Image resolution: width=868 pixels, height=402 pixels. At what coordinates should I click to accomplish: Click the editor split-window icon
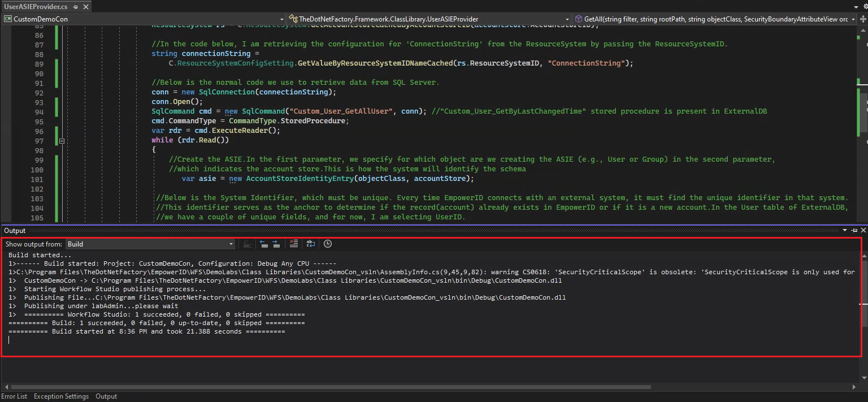click(862, 19)
